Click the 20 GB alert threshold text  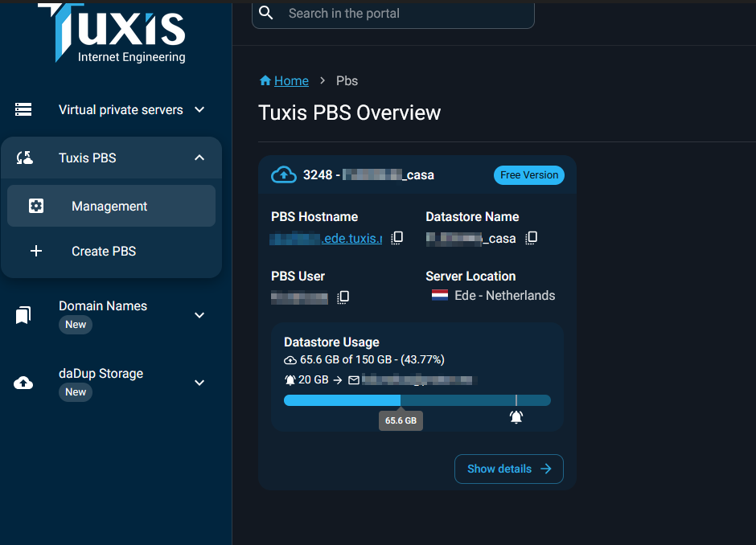coord(314,379)
